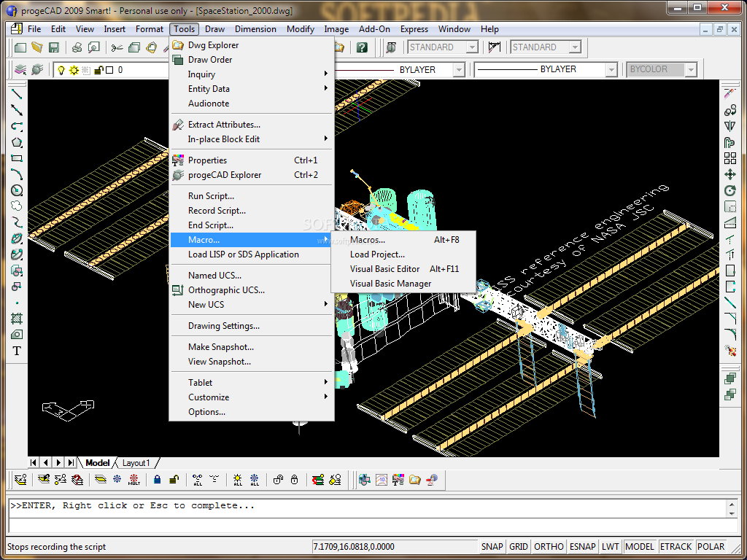Viewport: 747px width, 560px height.
Task: Click the Copy icon in standard toolbar
Action: tap(134, 47)
